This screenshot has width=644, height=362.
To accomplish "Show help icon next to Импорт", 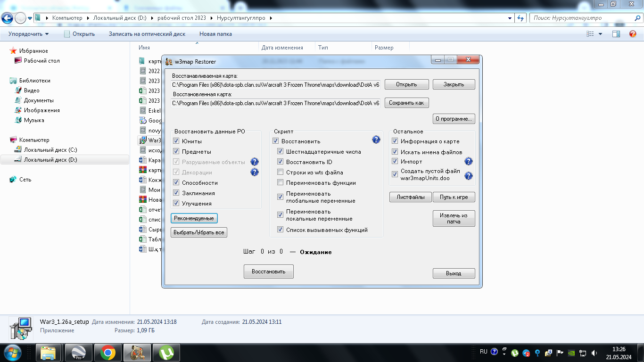I will click(x=468, y=161).
